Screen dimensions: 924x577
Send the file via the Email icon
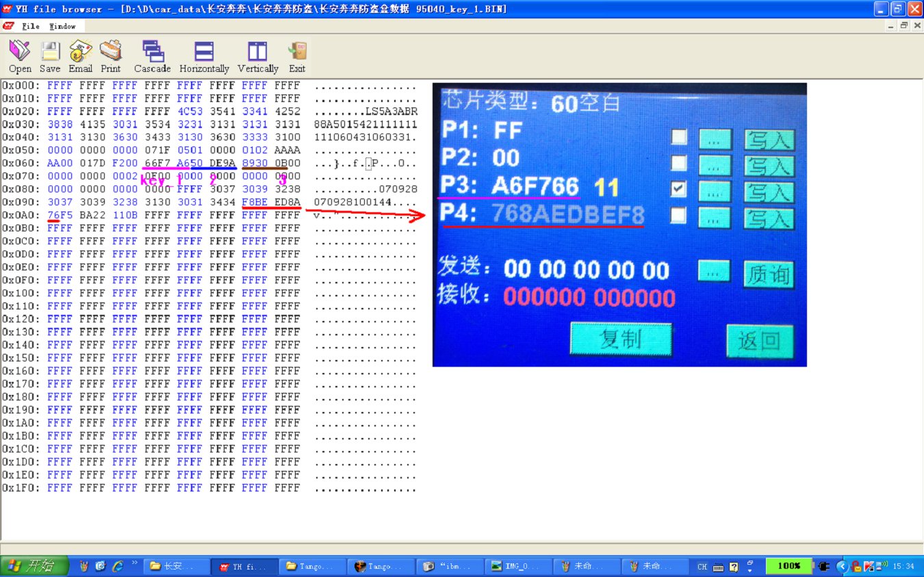(80, 56)
